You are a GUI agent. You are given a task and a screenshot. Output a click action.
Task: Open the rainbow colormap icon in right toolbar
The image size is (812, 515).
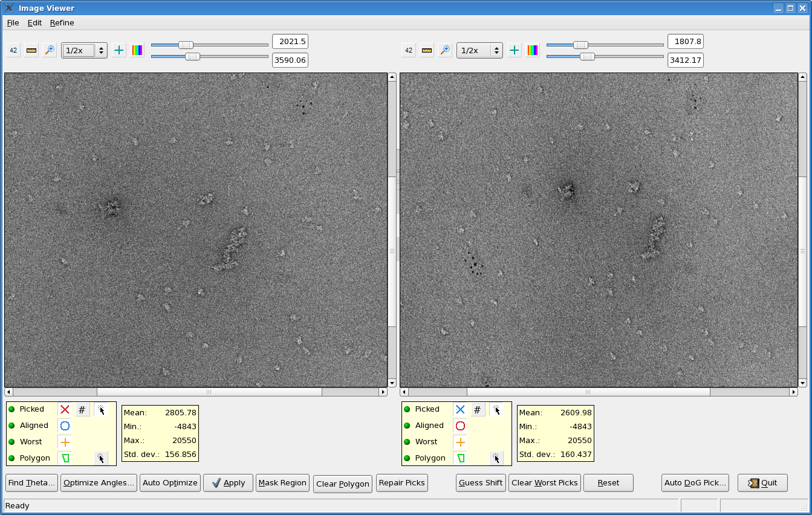coord(533,50)
